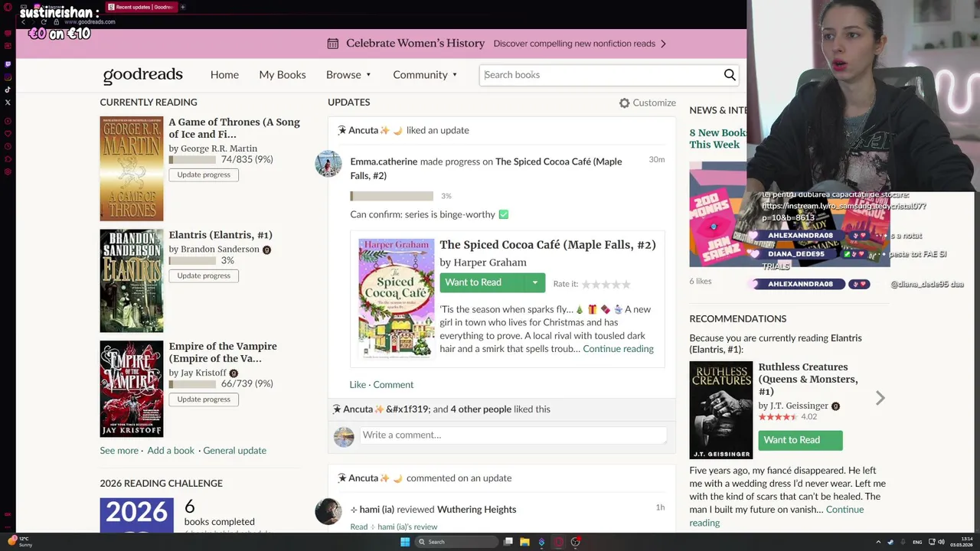Click Harper Graham author link
980x551 pixels.
point(490,262)
